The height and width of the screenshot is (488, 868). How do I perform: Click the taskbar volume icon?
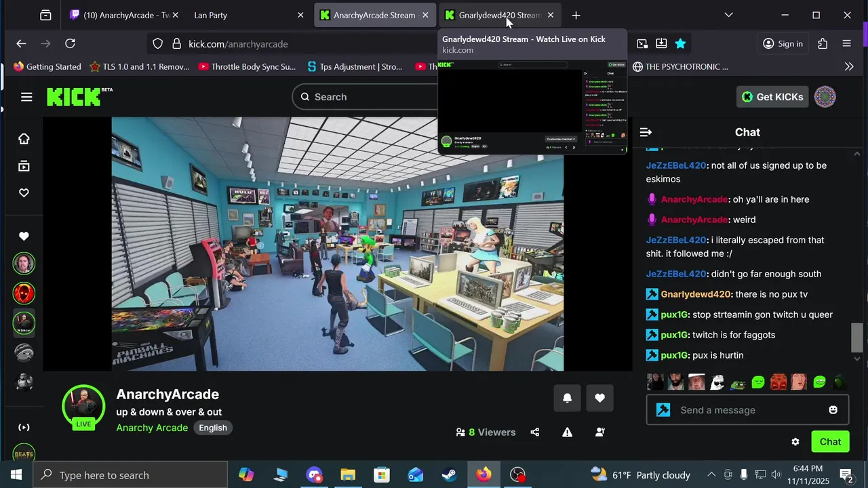pos(776,475)
